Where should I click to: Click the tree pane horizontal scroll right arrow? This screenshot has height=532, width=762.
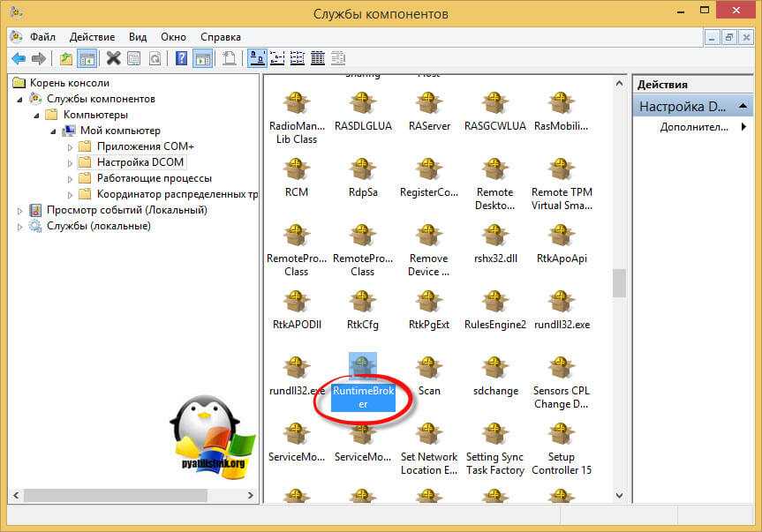pyautogui.click(x=250, y=495)
